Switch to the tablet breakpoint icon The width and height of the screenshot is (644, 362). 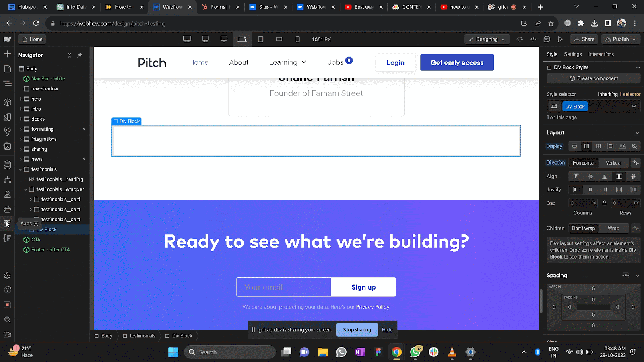pos(260,39)
